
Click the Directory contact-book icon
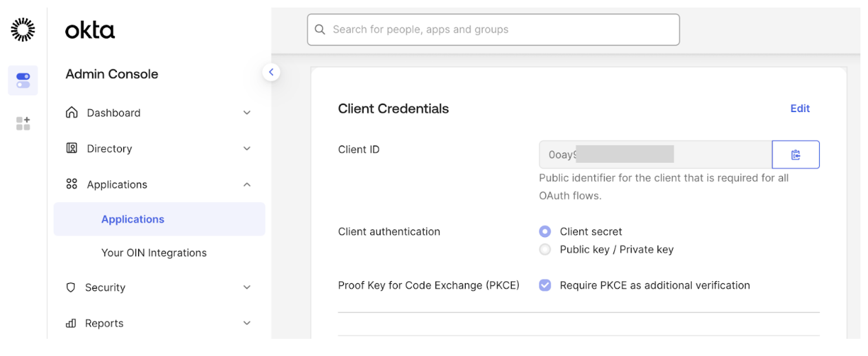pyautogui.click(x=71, y=148)
